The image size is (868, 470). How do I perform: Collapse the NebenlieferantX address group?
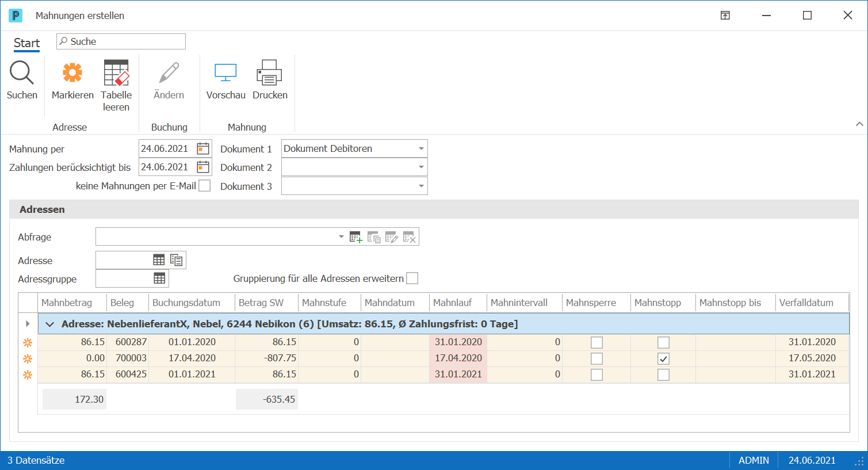pyautogui.click(x=50, y=324)
